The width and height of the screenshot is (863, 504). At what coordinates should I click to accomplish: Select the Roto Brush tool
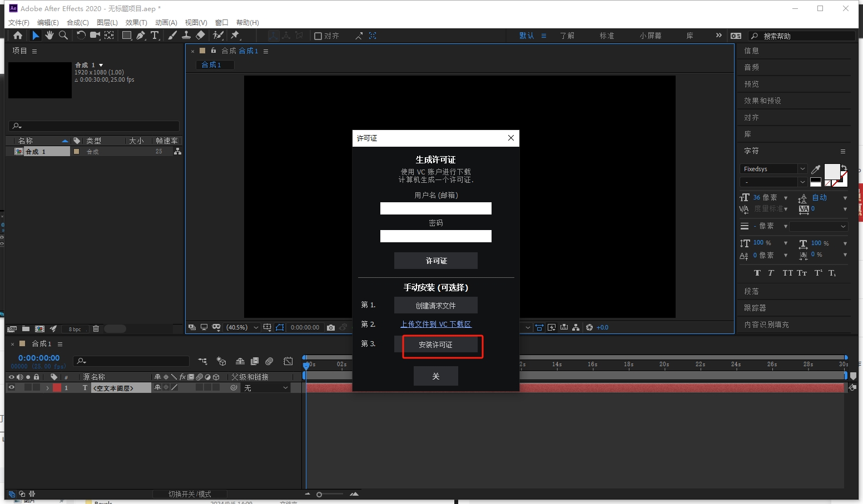[x=218, y=36]
